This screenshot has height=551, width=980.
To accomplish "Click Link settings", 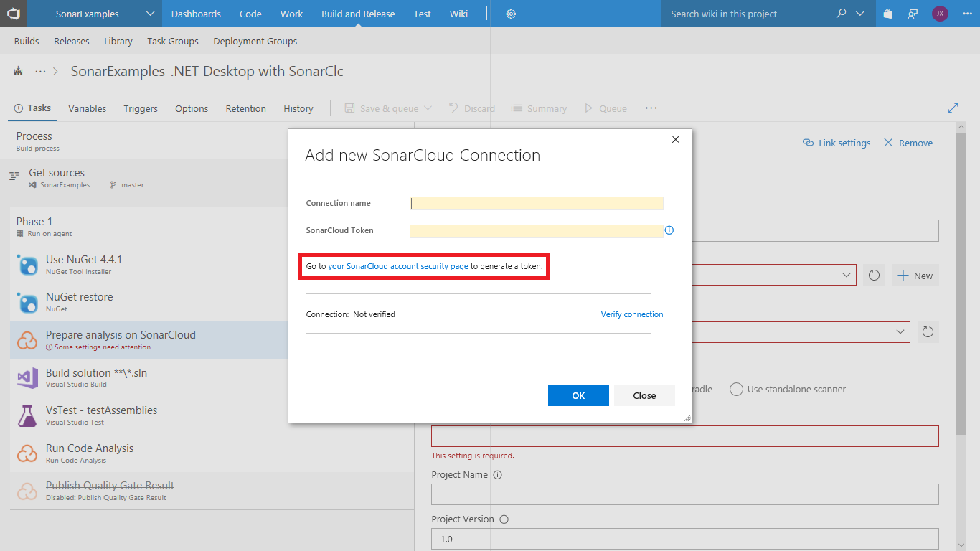I will pyautogui.click(x=837, y=143).
